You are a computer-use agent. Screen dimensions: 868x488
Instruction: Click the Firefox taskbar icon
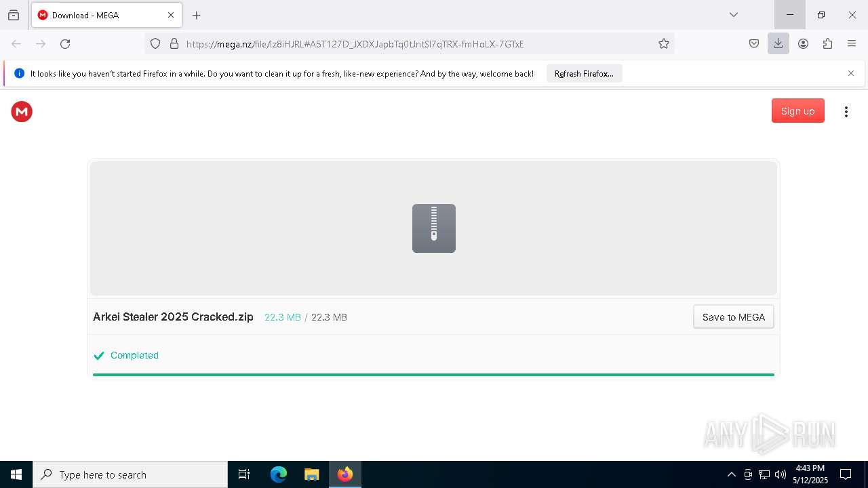click(x=345, y=474)
